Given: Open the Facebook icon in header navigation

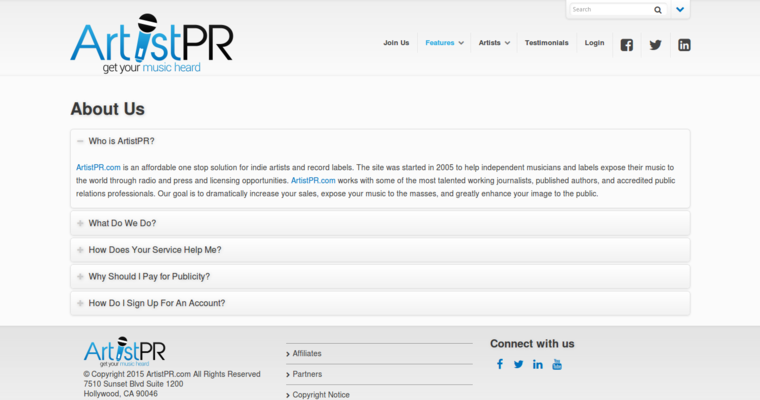Looking at the screenshot, I should coord(627,45).
